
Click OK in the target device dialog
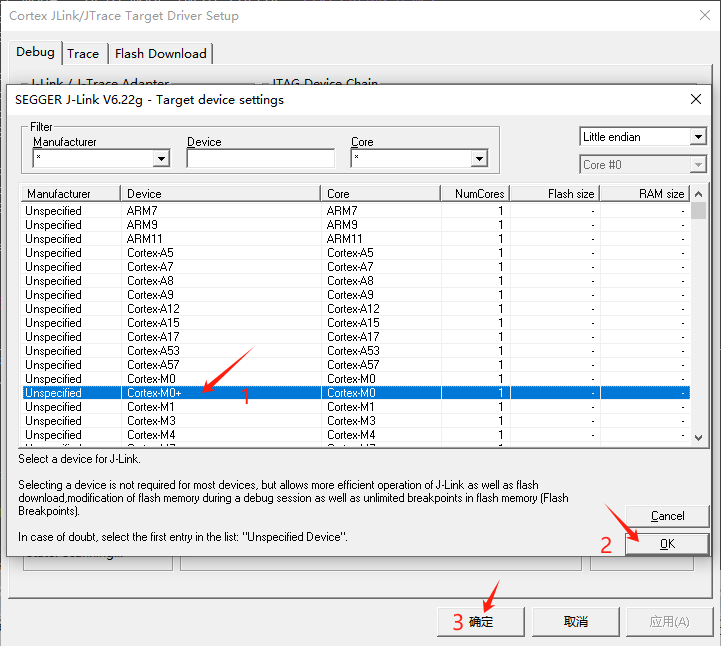(x=667, y=544)
